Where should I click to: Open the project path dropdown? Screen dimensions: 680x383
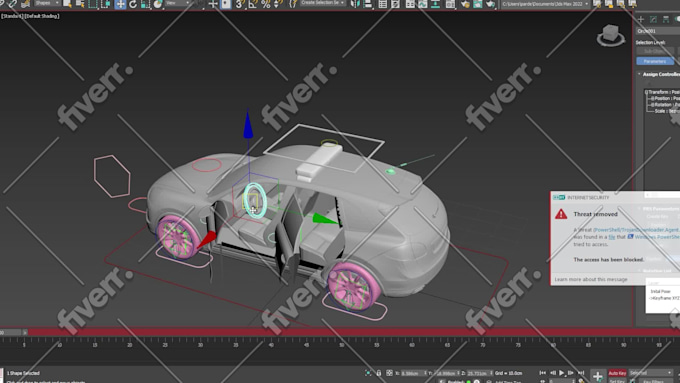[x=546, y=4]
